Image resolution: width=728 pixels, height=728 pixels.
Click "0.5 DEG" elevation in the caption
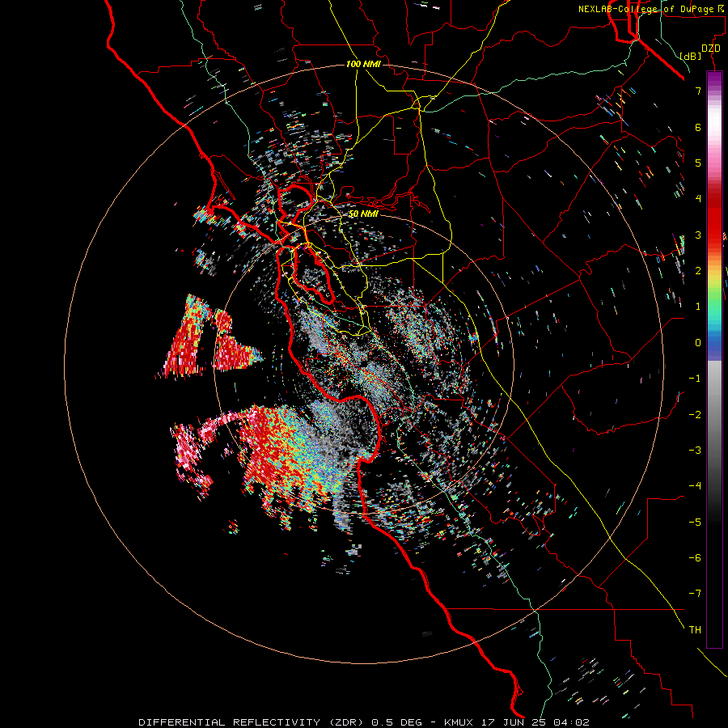[397, 722]
